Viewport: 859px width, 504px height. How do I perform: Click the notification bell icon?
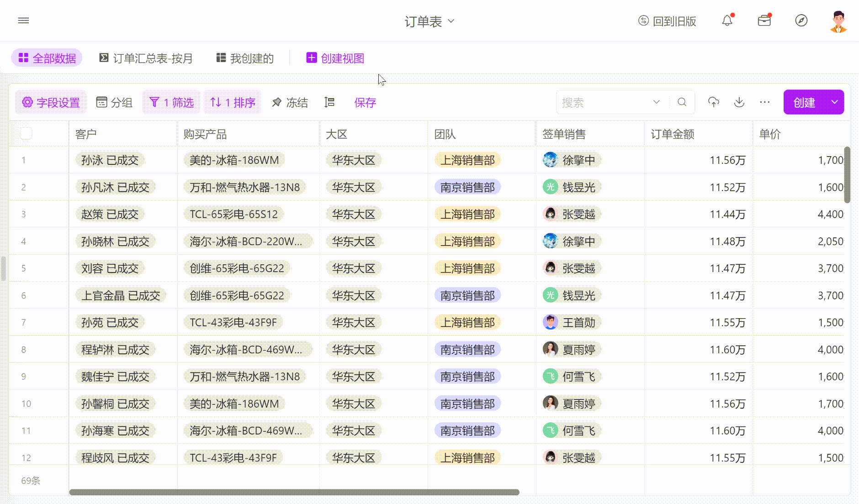[x=727, y=21]
